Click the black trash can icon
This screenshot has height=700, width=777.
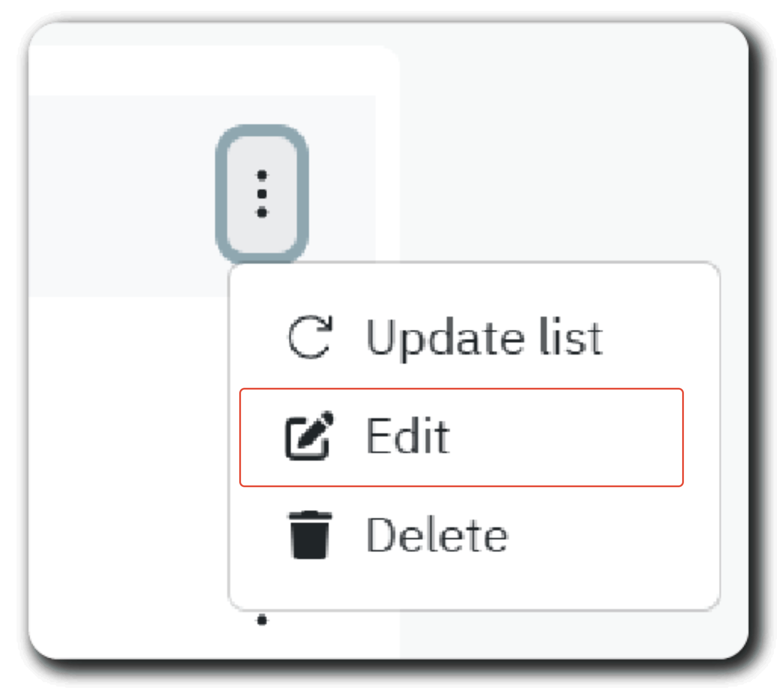310,535
